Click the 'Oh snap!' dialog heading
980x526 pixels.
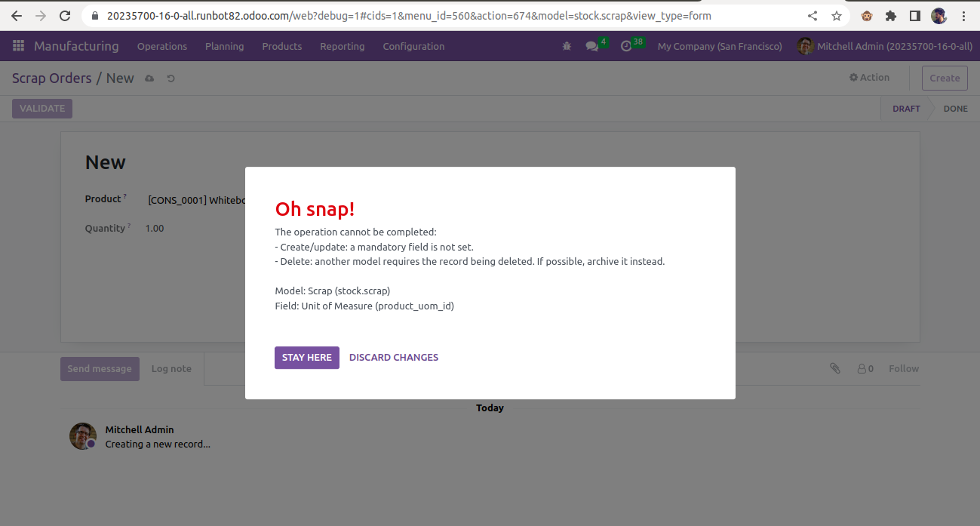[x=315, y=209]
